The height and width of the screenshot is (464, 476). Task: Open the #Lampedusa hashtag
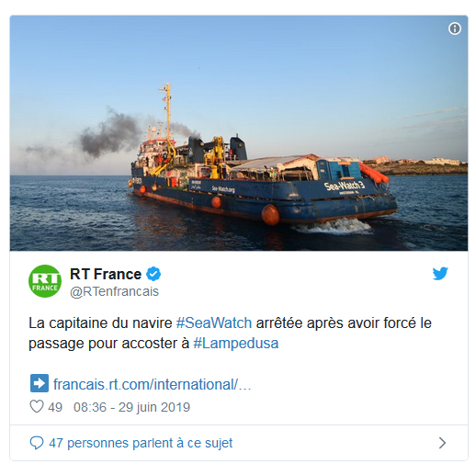click(236, 344)
